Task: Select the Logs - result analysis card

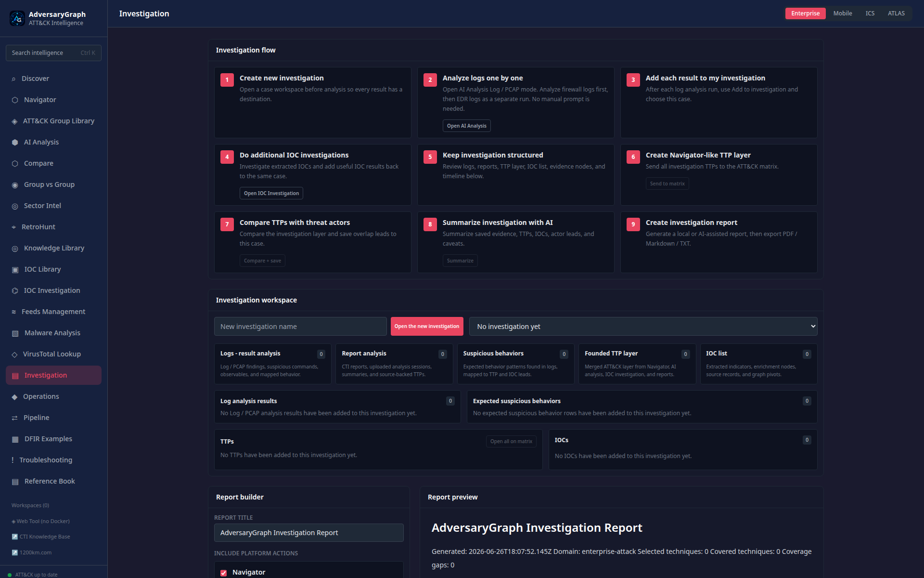Action: coord(273,364)
